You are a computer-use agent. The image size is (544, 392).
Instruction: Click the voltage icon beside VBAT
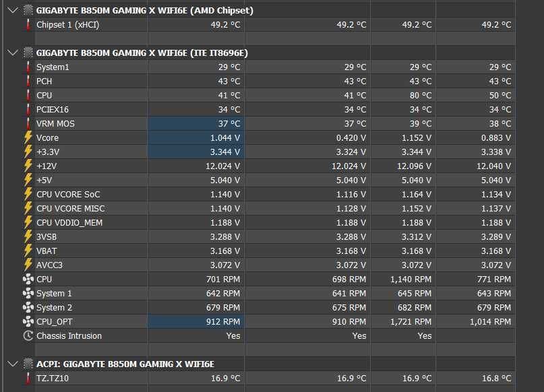[28, 251]
